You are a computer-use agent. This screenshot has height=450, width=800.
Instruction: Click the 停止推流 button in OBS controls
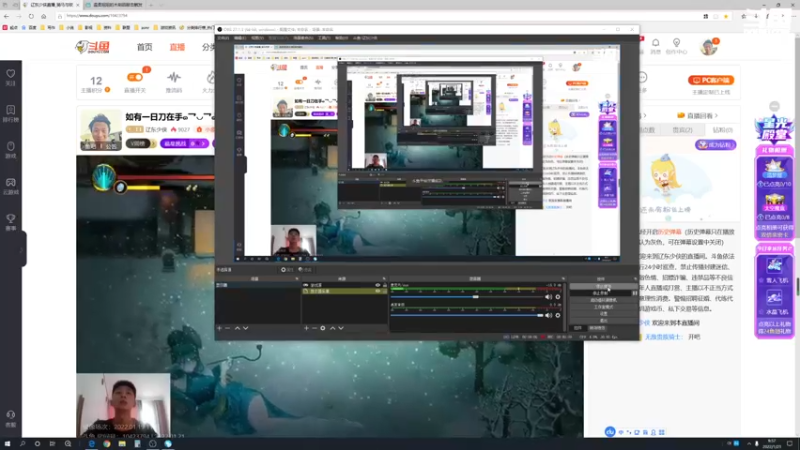(x=603, y=287)
